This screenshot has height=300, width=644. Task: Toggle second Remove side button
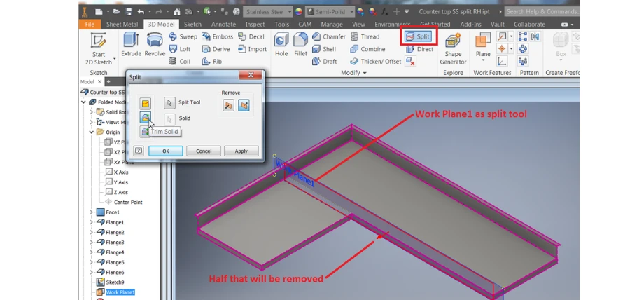244,105
